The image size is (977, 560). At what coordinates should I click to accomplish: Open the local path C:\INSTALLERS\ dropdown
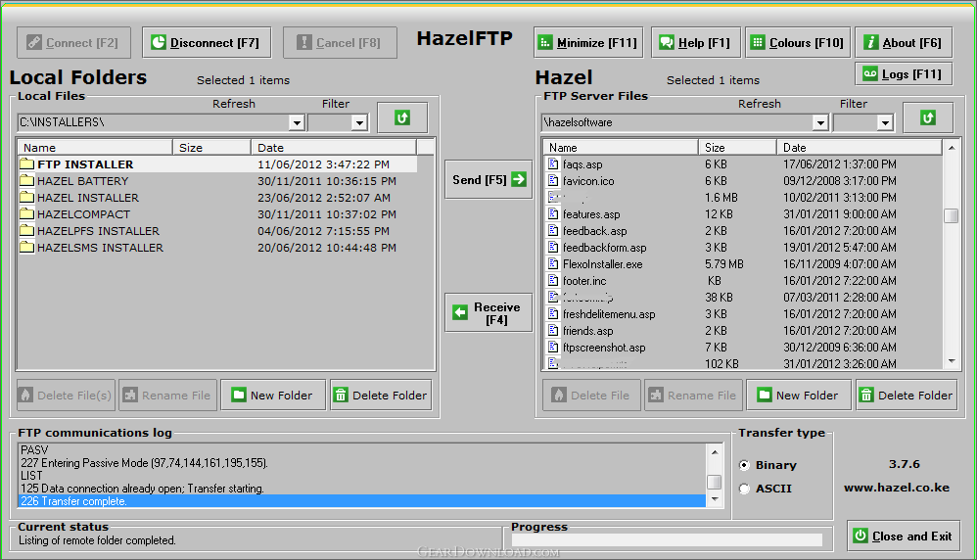pos(297,122)
